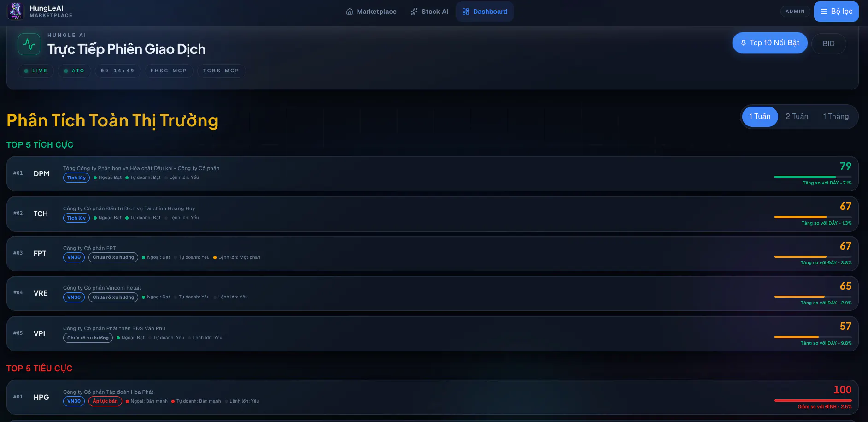The width and height of the screenshot is (868, 422).
Task: Click the pulse activity icon beside title
Action: 29,44
